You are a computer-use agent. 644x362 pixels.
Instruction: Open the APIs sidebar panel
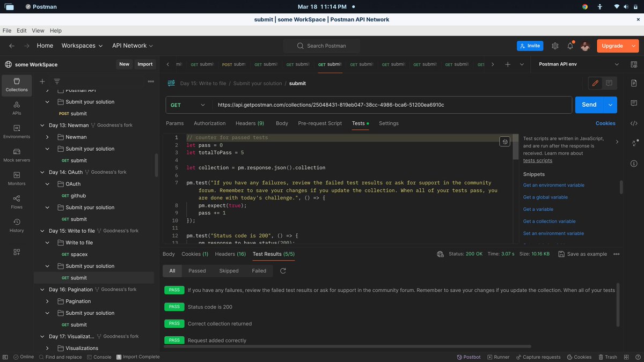pyautogui.click(x=17, y=108)
